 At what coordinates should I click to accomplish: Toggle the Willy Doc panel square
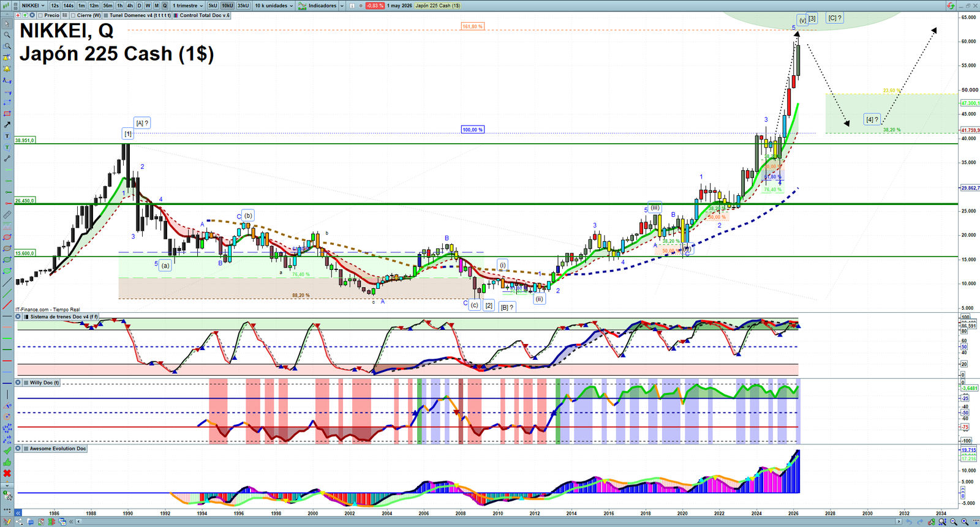(x=26, y=383)
